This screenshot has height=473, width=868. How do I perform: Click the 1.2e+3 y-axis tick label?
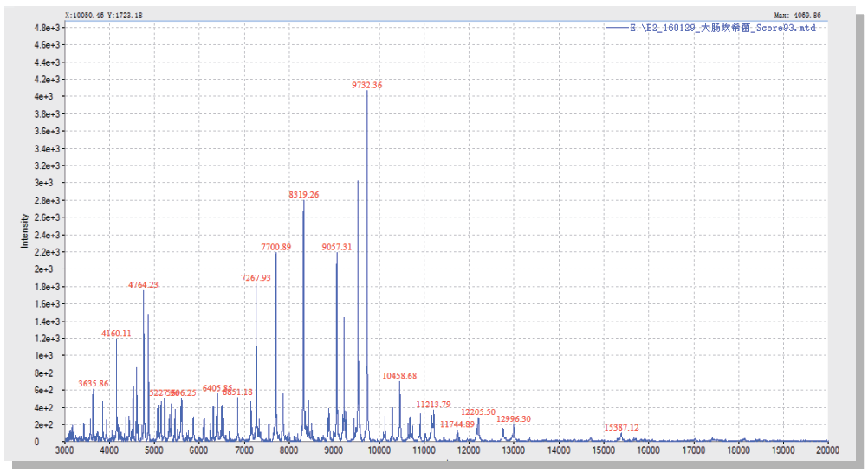click(47, 339)
